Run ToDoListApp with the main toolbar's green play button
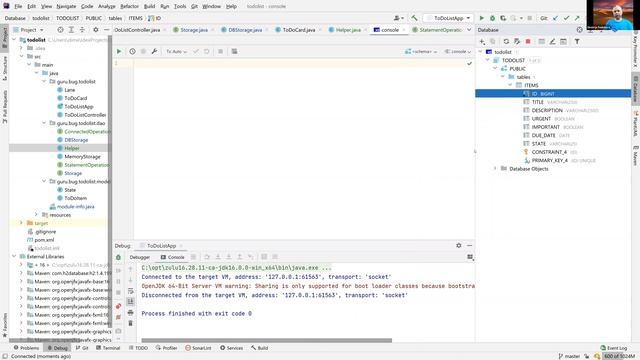 (x=482, y=18)
